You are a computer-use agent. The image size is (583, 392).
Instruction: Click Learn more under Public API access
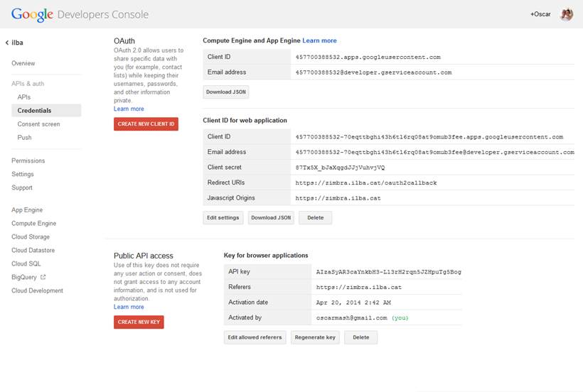[129, 307]
